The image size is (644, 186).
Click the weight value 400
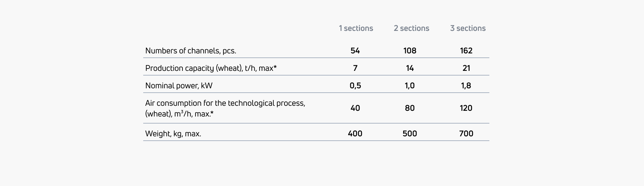point(355,134)
